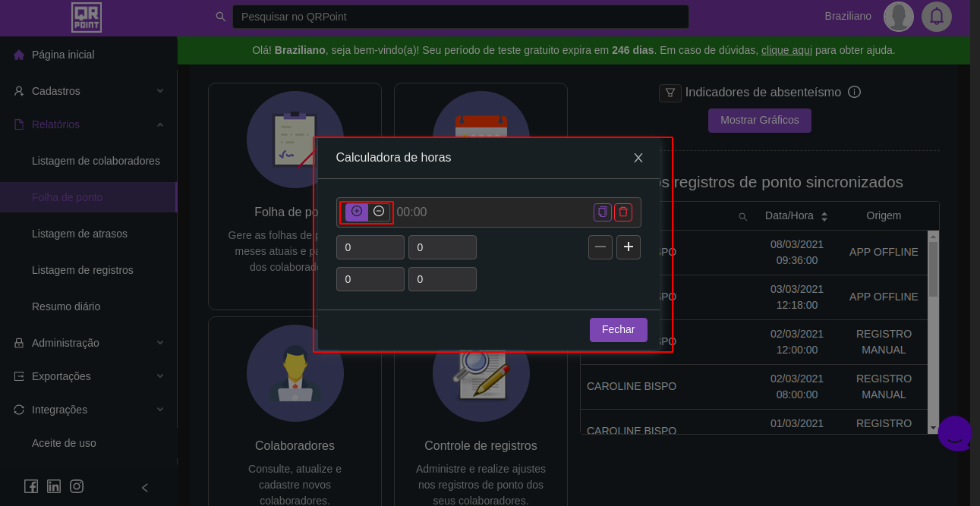Open the LinkedIn icon in sidebar footer

[54, 487]
